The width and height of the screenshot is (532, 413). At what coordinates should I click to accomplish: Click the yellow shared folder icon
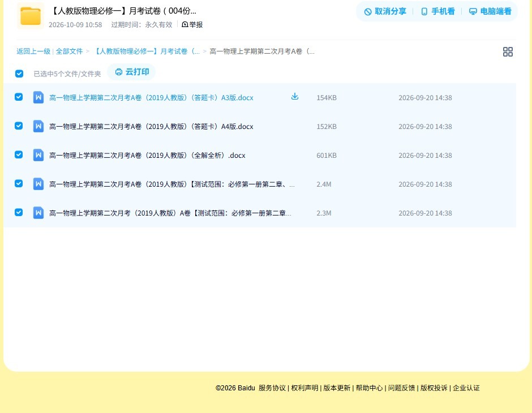click(x=31, y=16)
